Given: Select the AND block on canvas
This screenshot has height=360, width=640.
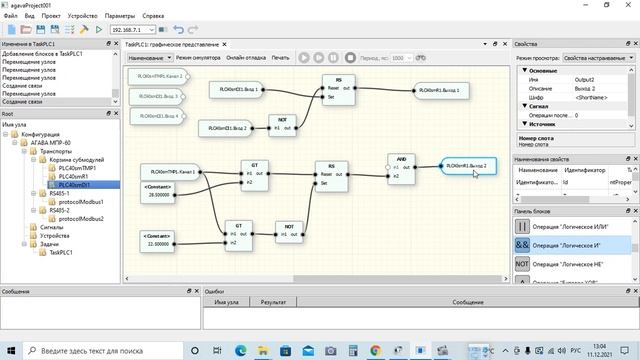Looking at the screenshot, I should pos(401,169).
